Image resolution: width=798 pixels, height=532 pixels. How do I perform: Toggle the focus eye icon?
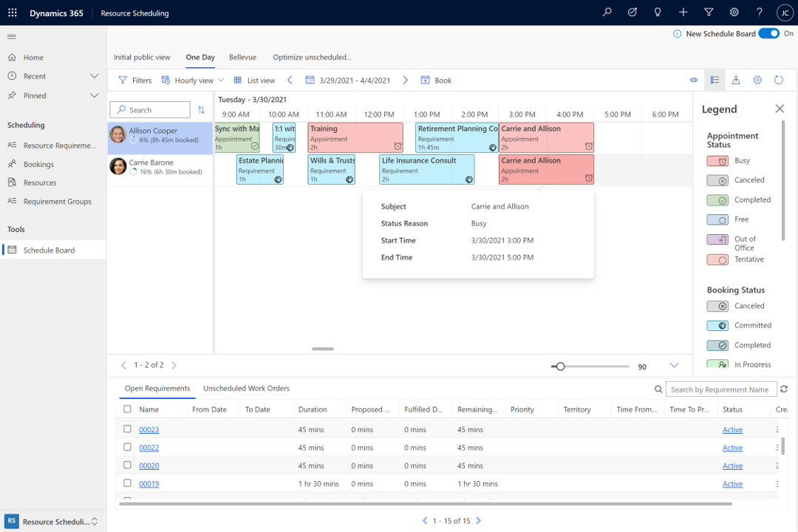click(693, 80)
